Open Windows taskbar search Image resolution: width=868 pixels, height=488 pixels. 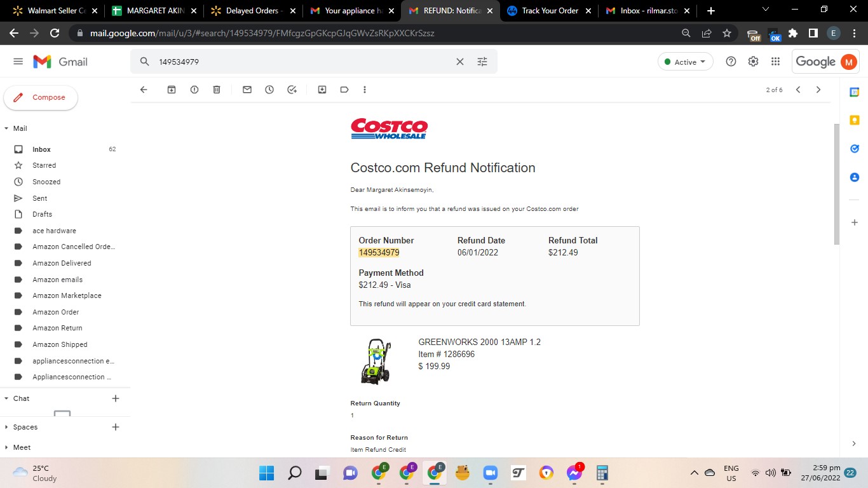pyautogui.click(x=295, y=473)
